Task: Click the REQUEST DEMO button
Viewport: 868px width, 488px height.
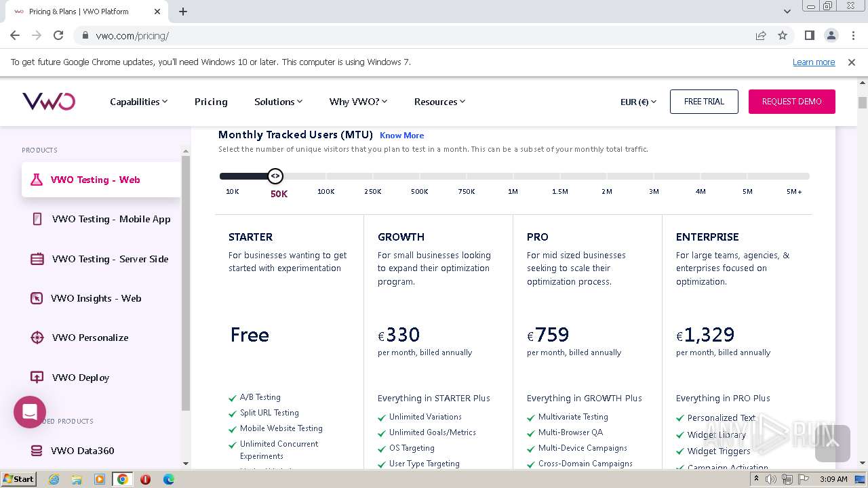Action: pos(791,102)
